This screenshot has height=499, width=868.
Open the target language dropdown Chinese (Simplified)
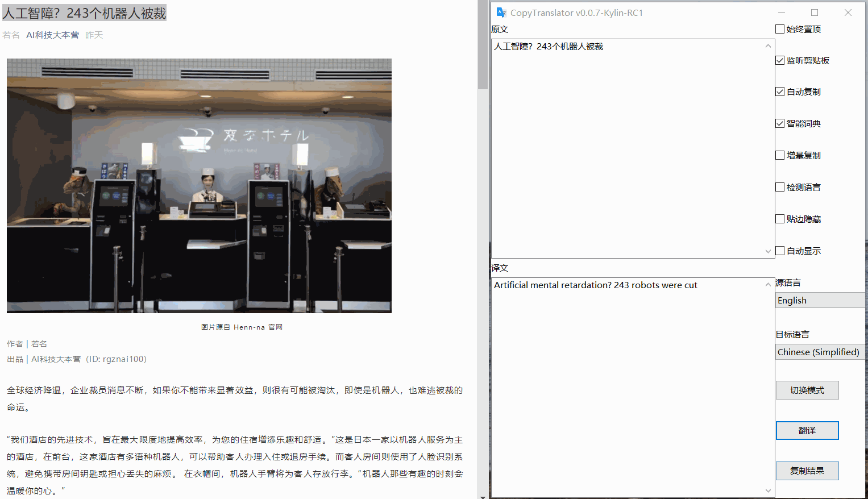820,352
